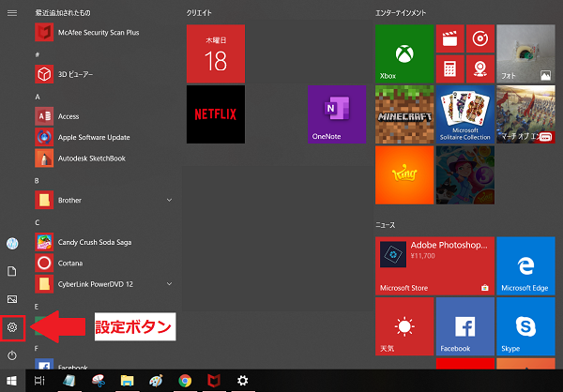Image resolution: width=563 pixels, height=392 pixels.
Task: Open Task View on taskbar
Action: click(x=39, y=381)
